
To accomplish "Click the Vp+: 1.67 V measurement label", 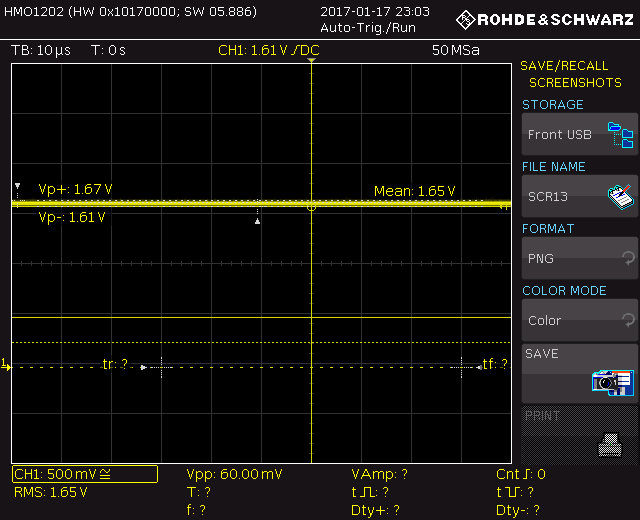I will point(75,189).
